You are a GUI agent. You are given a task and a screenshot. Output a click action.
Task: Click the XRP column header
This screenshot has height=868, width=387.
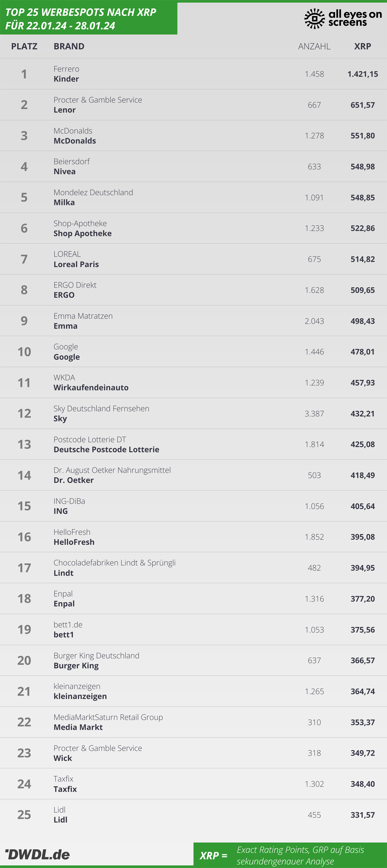point(362,46)
